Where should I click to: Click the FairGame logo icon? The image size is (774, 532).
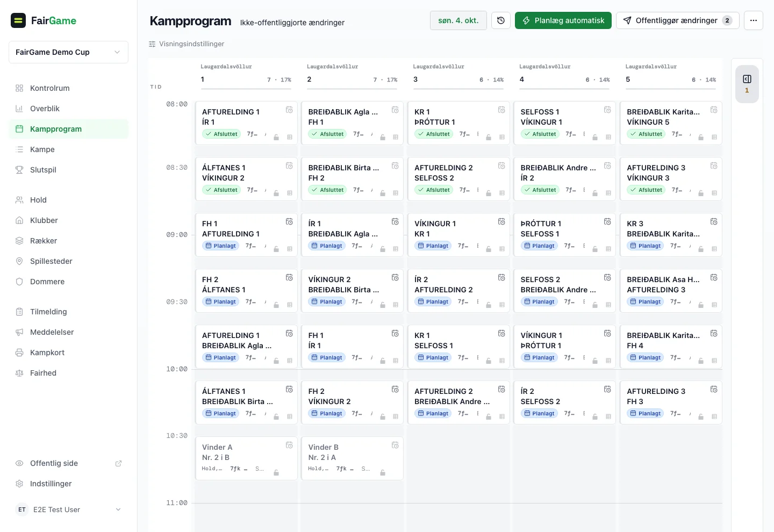click(x=18, y=20)
